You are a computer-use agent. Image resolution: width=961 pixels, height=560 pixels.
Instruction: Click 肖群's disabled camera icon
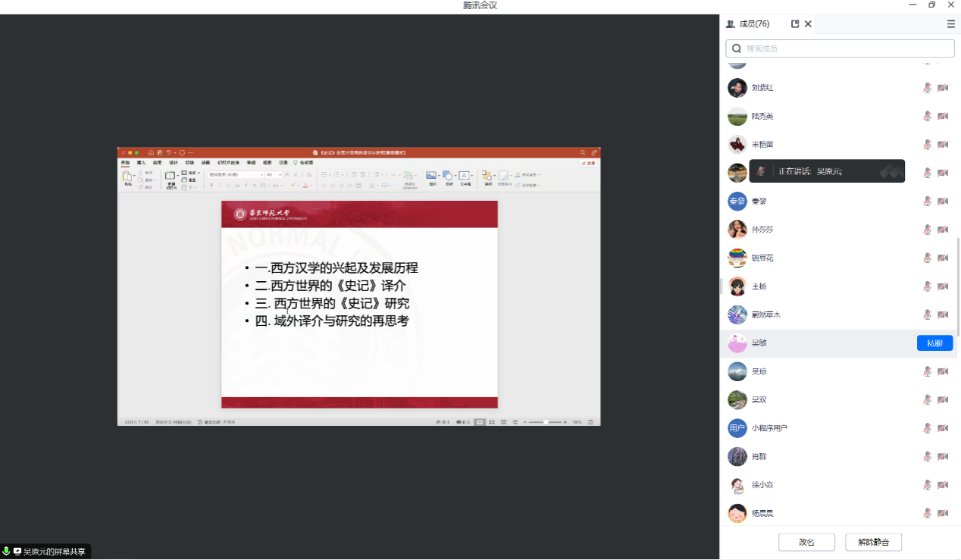pos(943,457)
